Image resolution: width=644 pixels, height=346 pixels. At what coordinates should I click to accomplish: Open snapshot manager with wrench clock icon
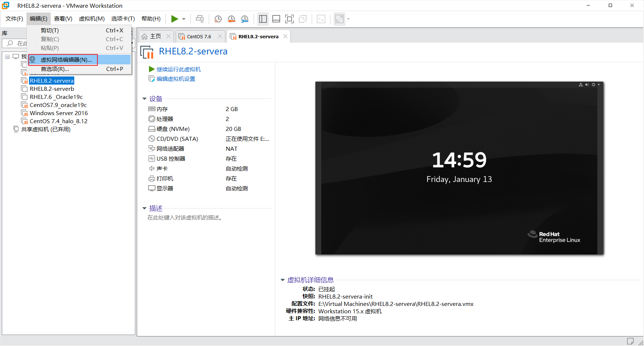coord(244,19)
